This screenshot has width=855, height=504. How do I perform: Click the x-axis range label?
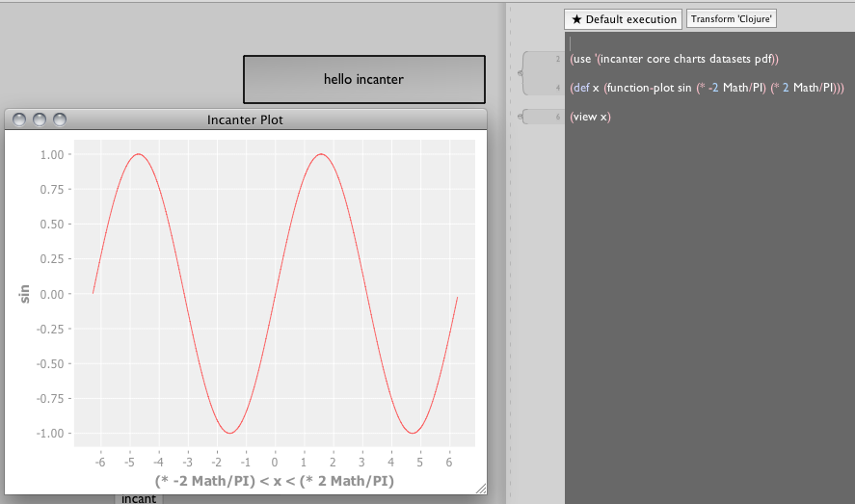274,480
